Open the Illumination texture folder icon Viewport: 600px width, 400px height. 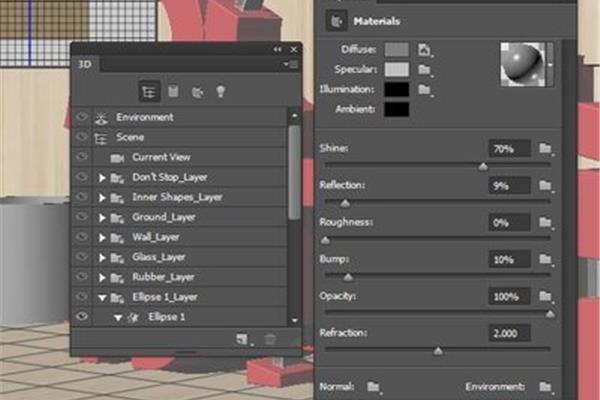424,90
